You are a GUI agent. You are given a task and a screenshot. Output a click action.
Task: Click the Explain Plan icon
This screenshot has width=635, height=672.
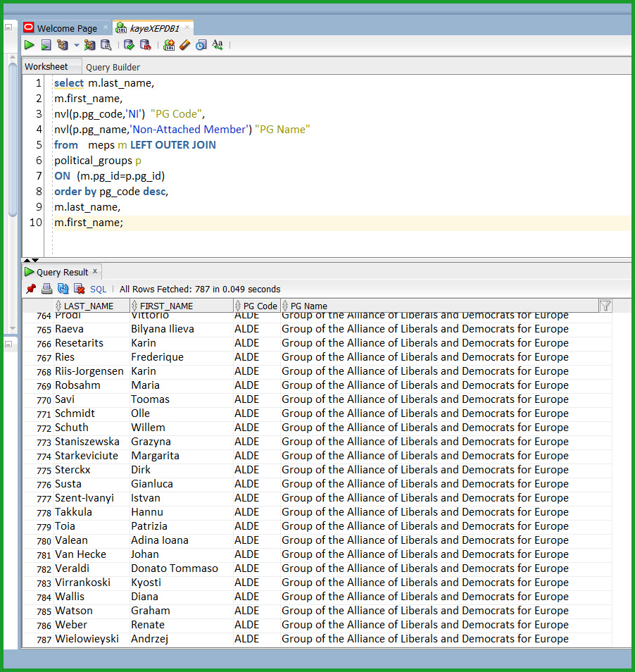[x=63, y=44]
